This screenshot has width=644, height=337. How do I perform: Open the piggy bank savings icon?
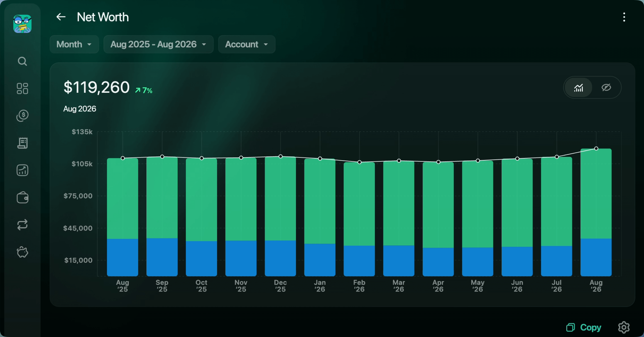(x=22, y=252)
